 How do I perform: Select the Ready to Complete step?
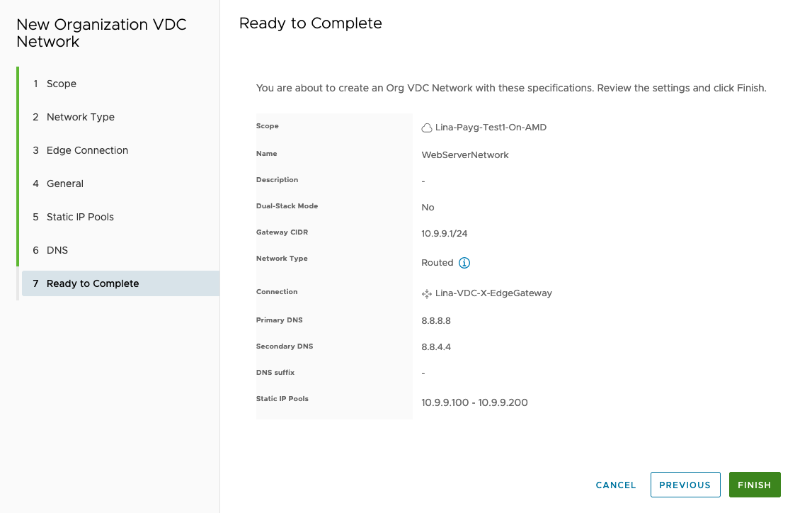[x=93, y=283]
